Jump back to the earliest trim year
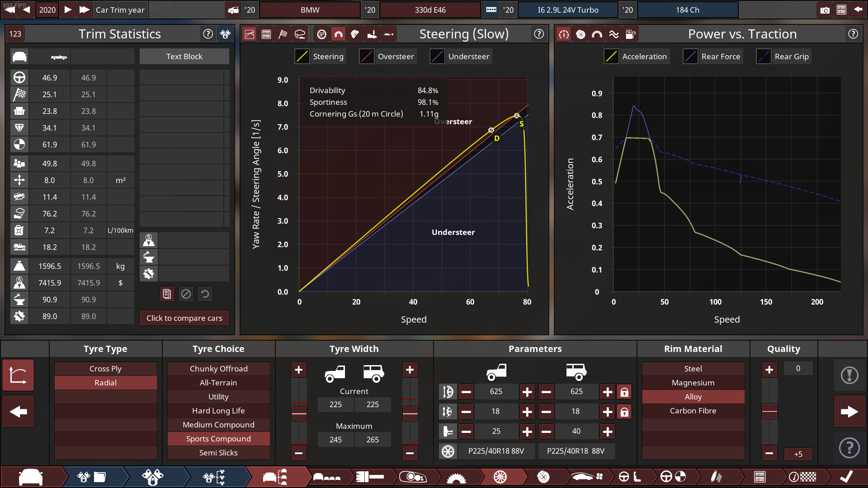Image resolution: width=868 pixels, height=488 pixels. [10, 9]
